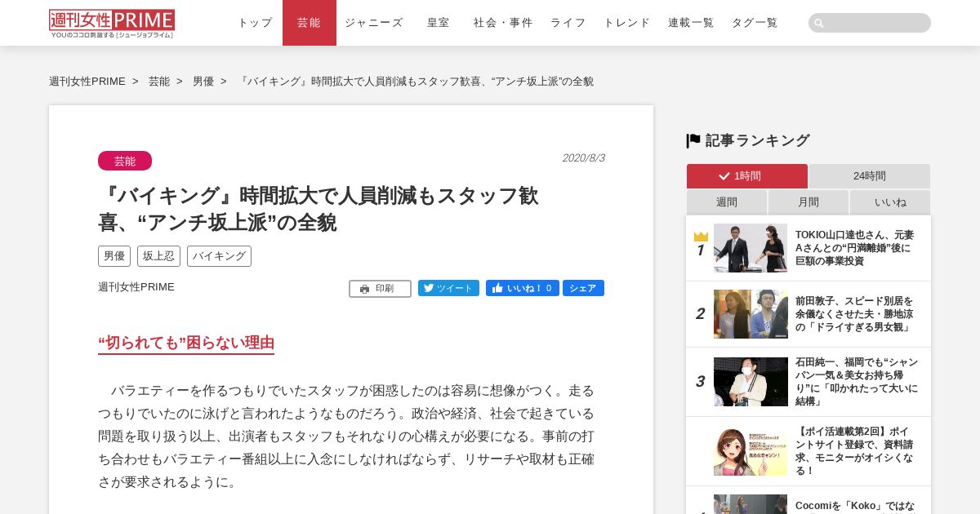Image resolution: width=980 pixels, height=514 pixels.
Task: Open the 石田純一 article thumbnail
Action: (751, 382)
